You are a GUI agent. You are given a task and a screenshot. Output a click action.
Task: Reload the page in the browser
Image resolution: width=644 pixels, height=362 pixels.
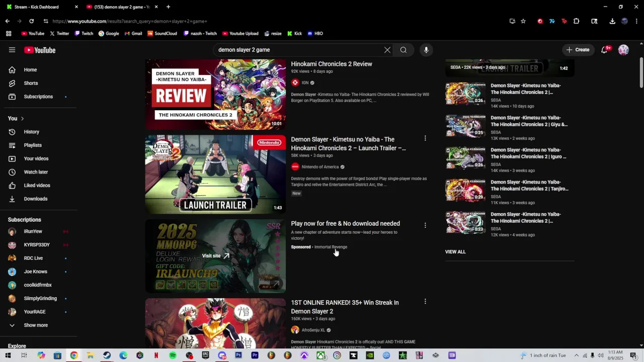click(x=31, y=21)
